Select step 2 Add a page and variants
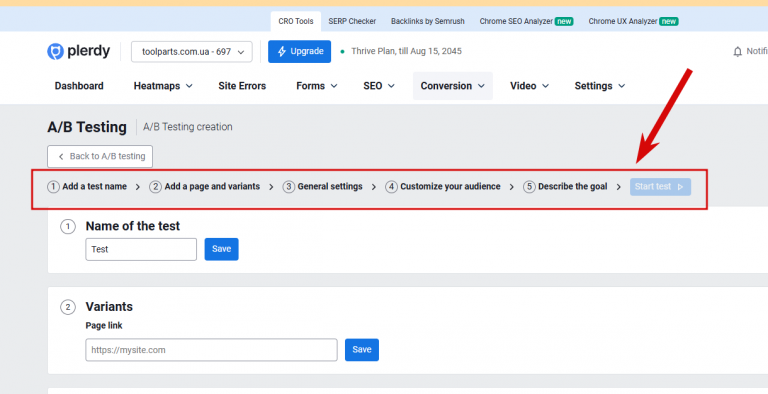The width and height of the screenshot is (768, 394). 205,187
